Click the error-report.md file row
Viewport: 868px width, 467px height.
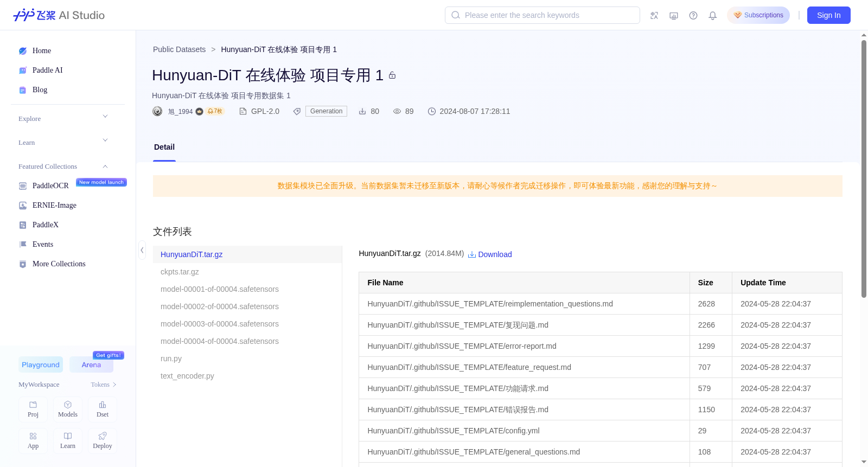click(601, 346)
